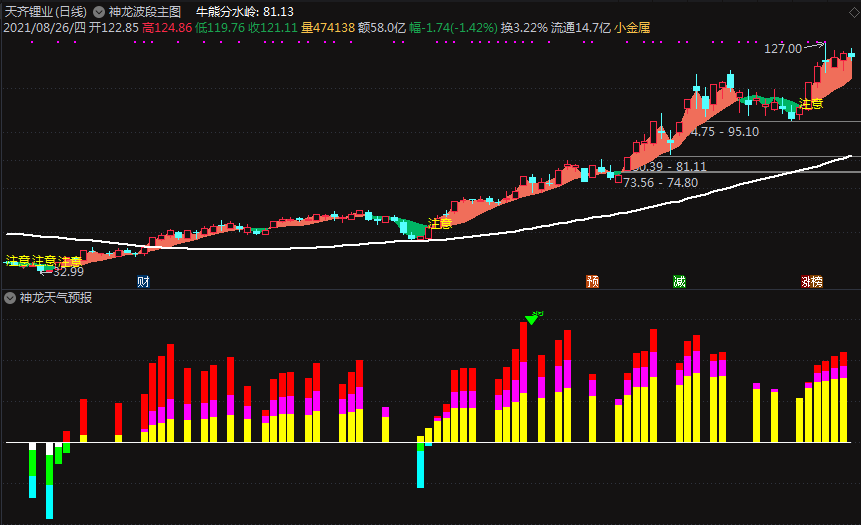Click the closing price 收121.11
This screenshot has width=861, height=525.
click(x=273, y=27)
